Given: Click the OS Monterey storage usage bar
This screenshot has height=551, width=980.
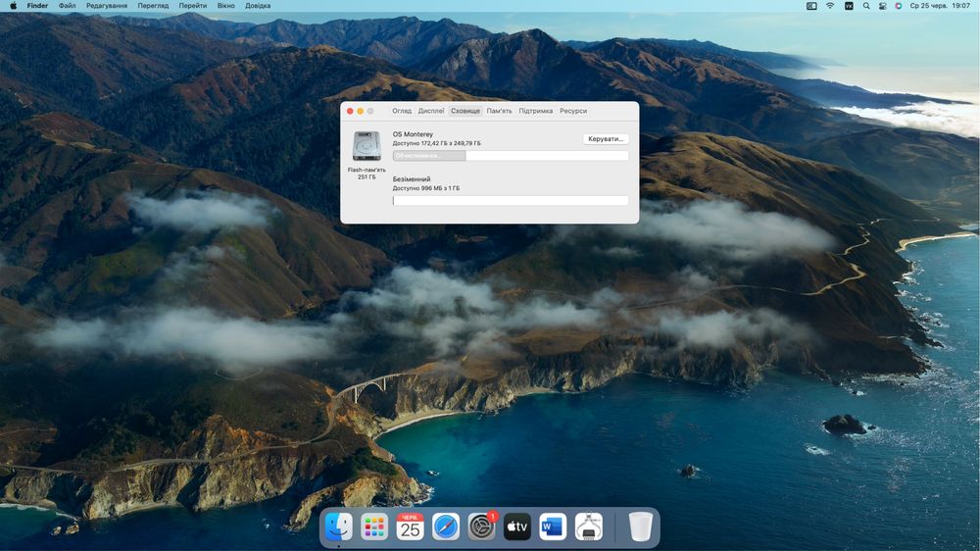Looking at the screenshot, I should (511, 156).
